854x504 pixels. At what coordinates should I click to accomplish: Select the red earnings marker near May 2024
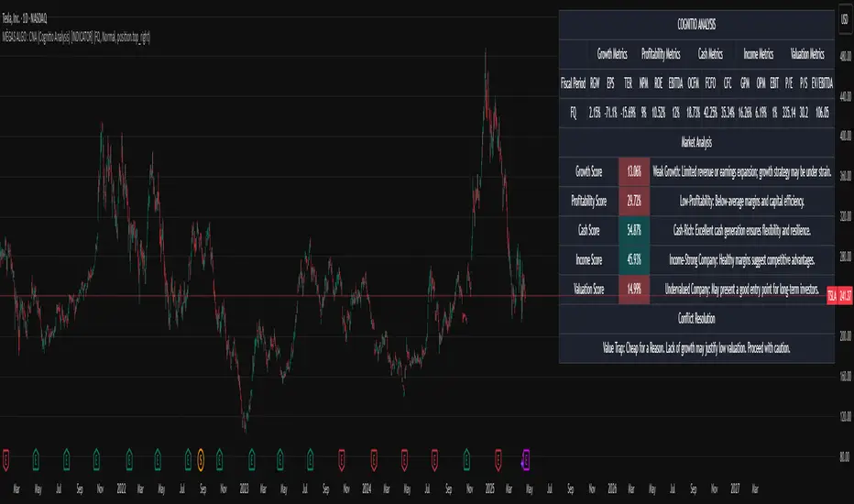click(x=404, y=459)
